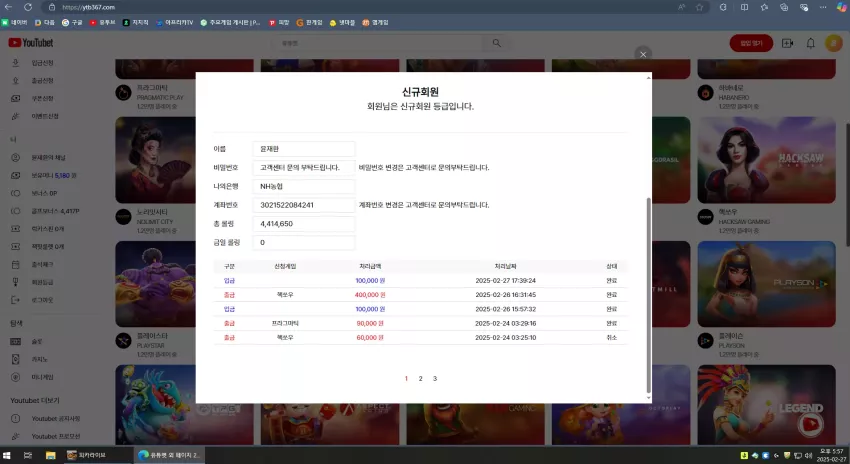
Task: Reload the page with browser refresh
Action: coord(28,7)
